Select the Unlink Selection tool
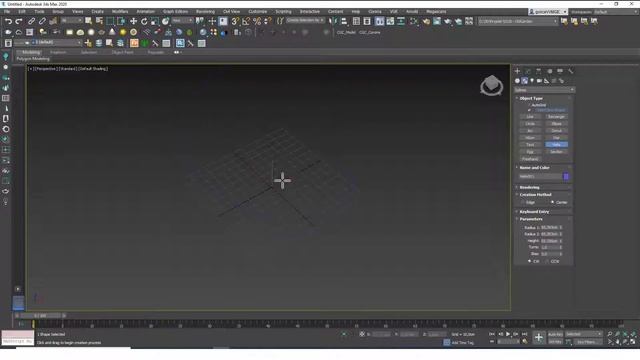The width and height of the screenshot is (640, 360). (42, 21)
